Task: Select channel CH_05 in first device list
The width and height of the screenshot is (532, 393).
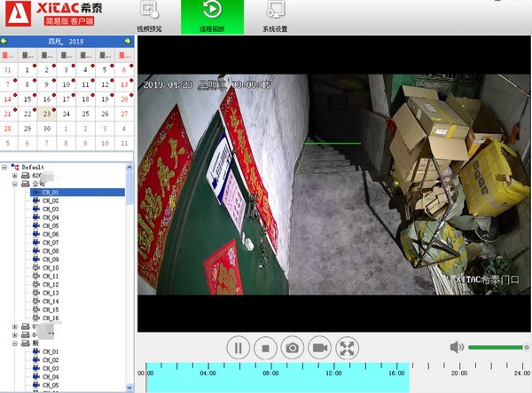Action: click(51, 225)
